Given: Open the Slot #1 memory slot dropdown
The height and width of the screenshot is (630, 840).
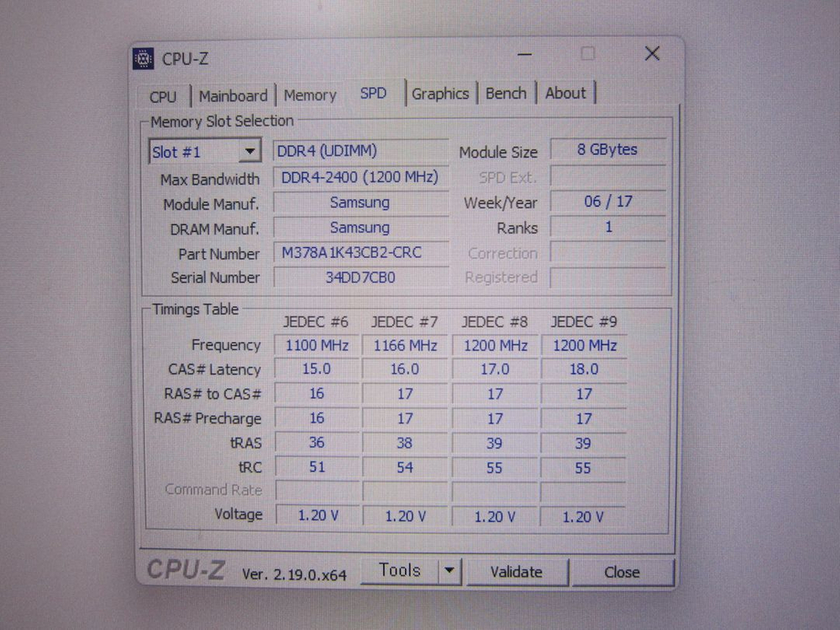Looking at the screenshot, I should click(x=249, y=151).
